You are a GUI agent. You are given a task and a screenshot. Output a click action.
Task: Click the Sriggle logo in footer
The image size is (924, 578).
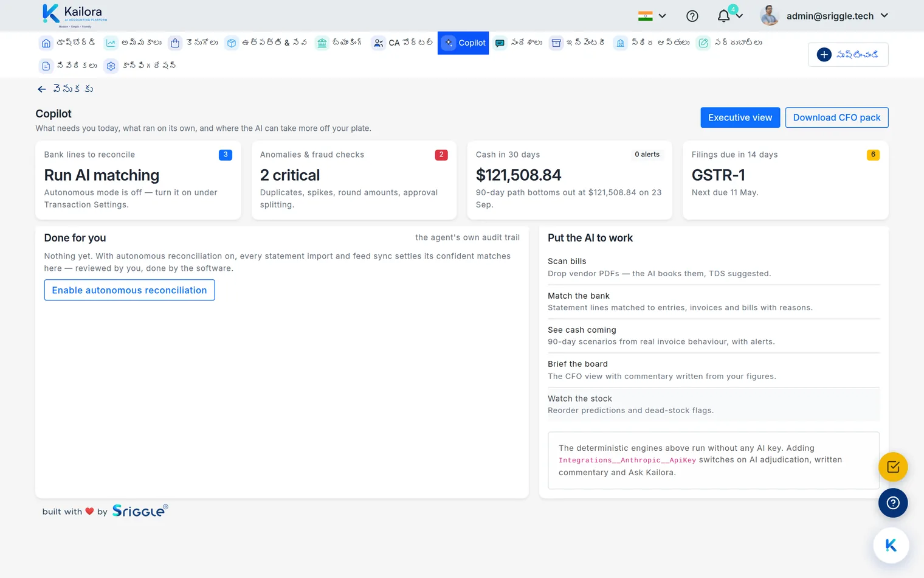(140, 510)
